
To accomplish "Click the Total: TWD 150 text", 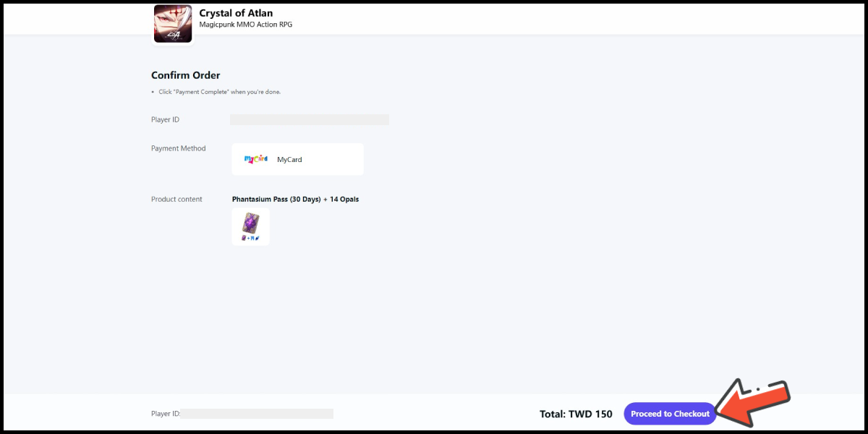I will tap(576, 414).
